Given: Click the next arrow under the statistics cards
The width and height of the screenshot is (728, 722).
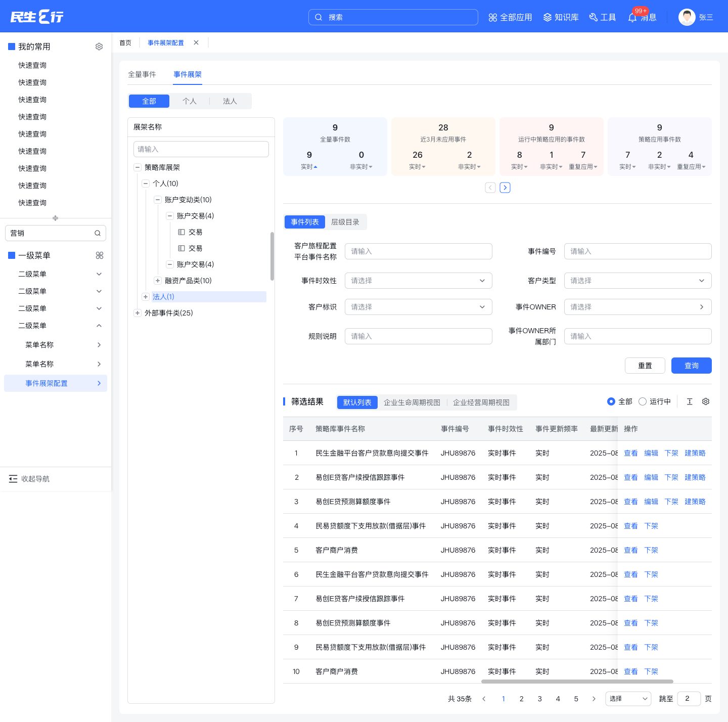Looking at the screenshot, I should (x=505, y=188).
